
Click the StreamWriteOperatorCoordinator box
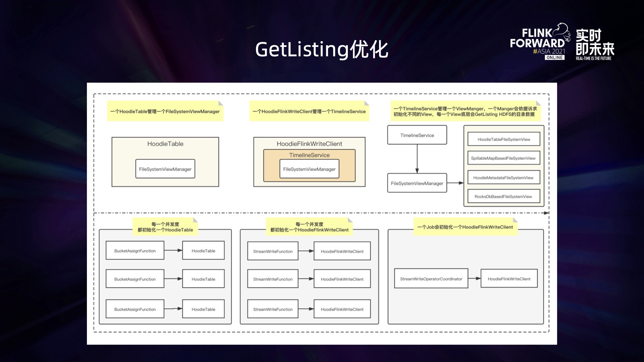pos(431,279)
